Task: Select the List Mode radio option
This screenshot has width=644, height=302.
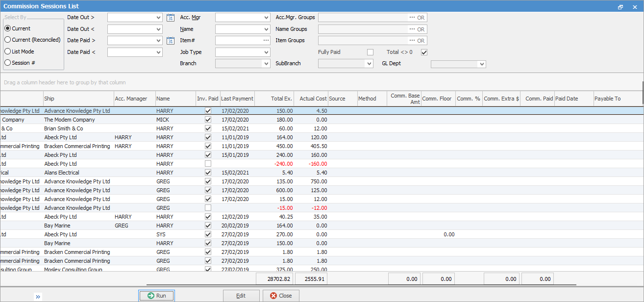Action: (7, 51)
